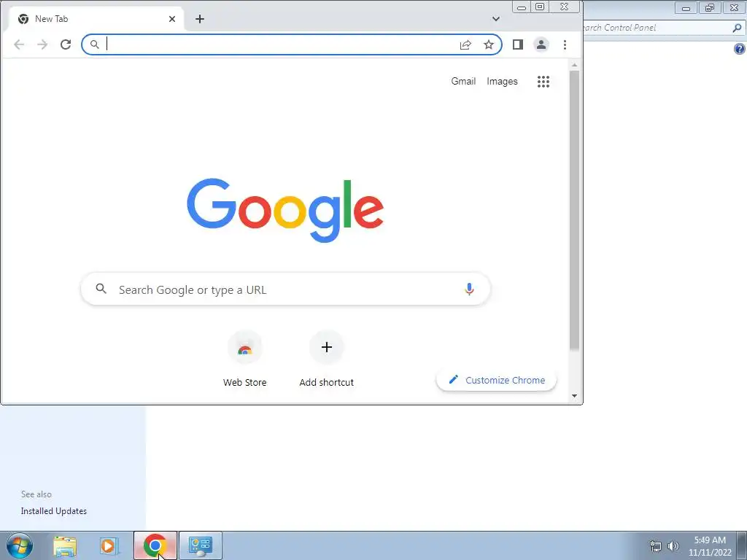Open the Google apps grid
The image size is (747, 560).
coord(543,82)
